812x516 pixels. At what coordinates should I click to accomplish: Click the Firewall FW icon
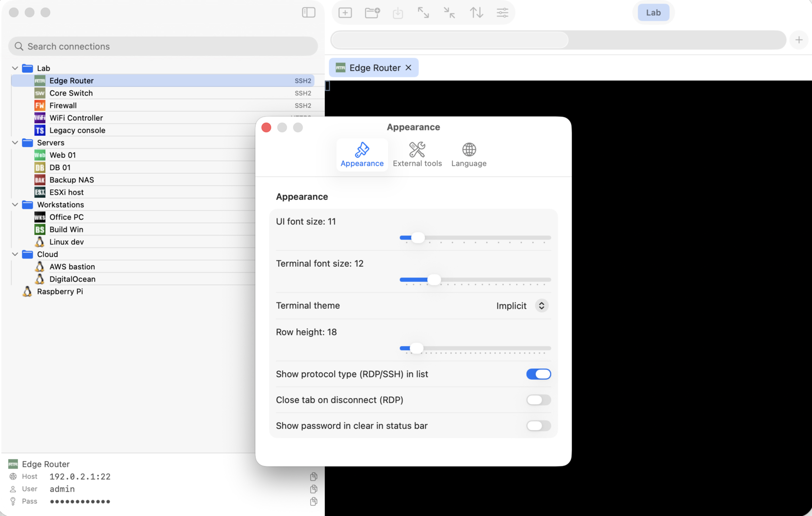click(x=40, y=105)
